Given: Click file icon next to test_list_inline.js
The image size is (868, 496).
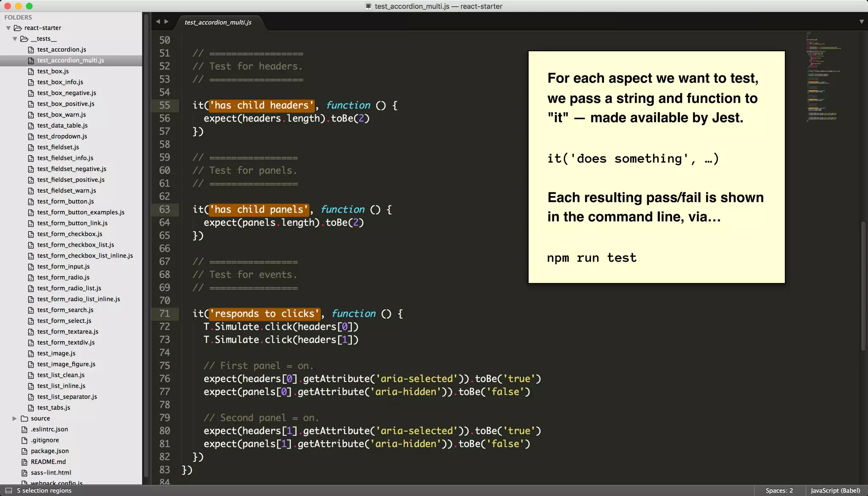Looking at the screenshot, I should coord(31,386).
